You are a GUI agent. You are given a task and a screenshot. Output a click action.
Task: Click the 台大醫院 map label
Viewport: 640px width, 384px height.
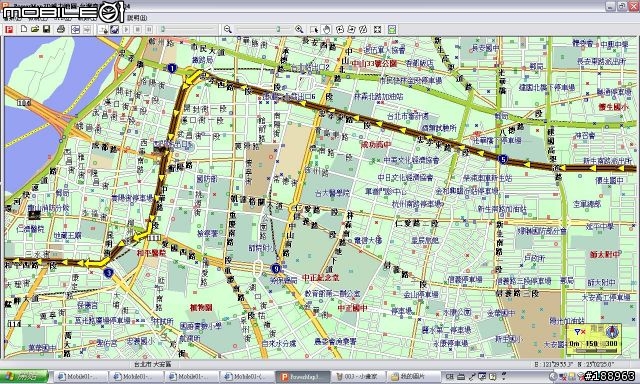click(x=332, y=193)
